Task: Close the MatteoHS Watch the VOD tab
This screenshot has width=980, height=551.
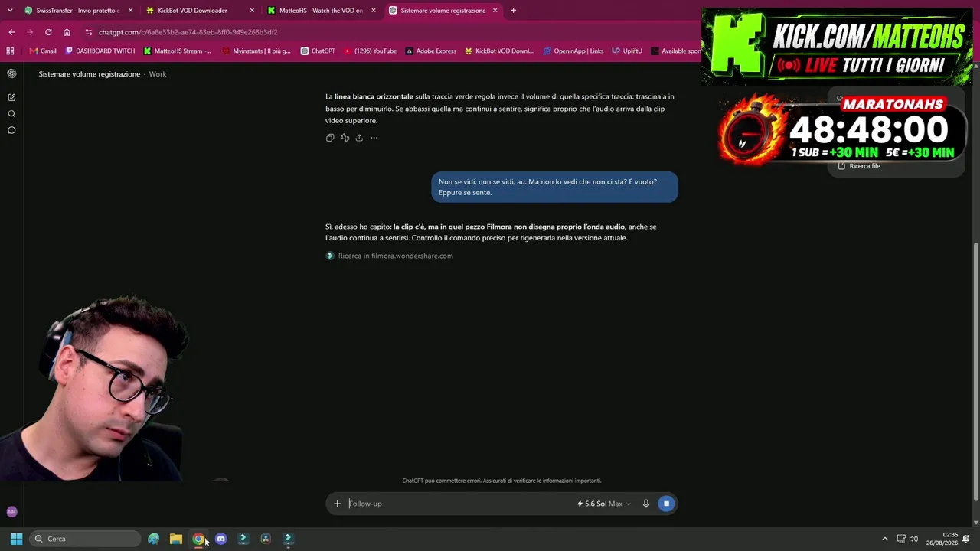Action: coord(374,11)
